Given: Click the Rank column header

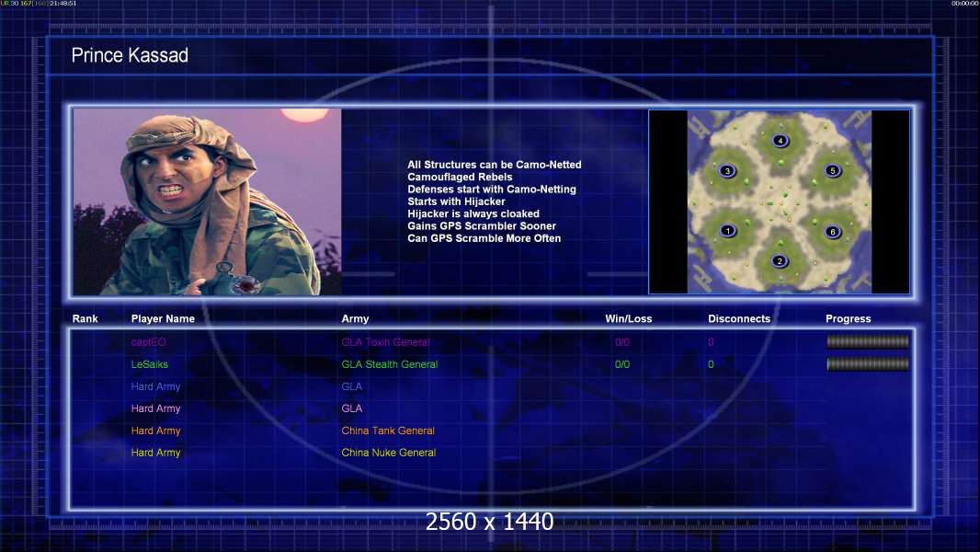Looking at the screenshot, I should point(85,319).
